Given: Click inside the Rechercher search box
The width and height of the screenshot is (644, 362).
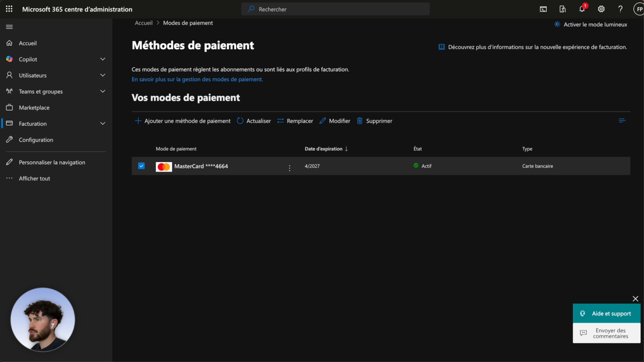Looking at the screenshot, I should (x=335, y=9).
